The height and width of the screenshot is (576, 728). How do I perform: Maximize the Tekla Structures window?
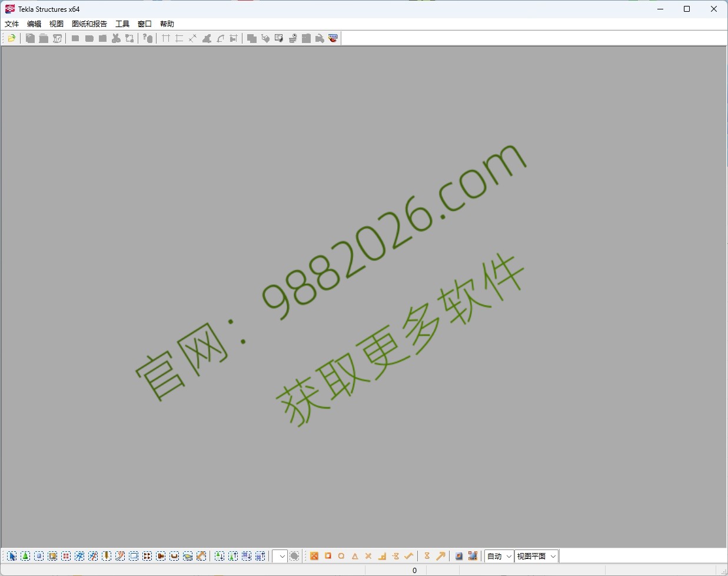(x=687, y=9)
